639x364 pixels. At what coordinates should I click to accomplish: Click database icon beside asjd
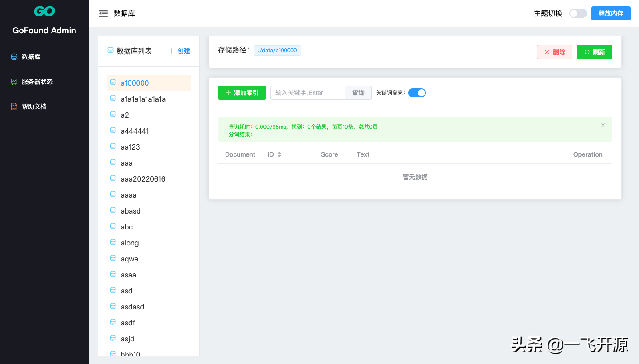tap(113, 338)
